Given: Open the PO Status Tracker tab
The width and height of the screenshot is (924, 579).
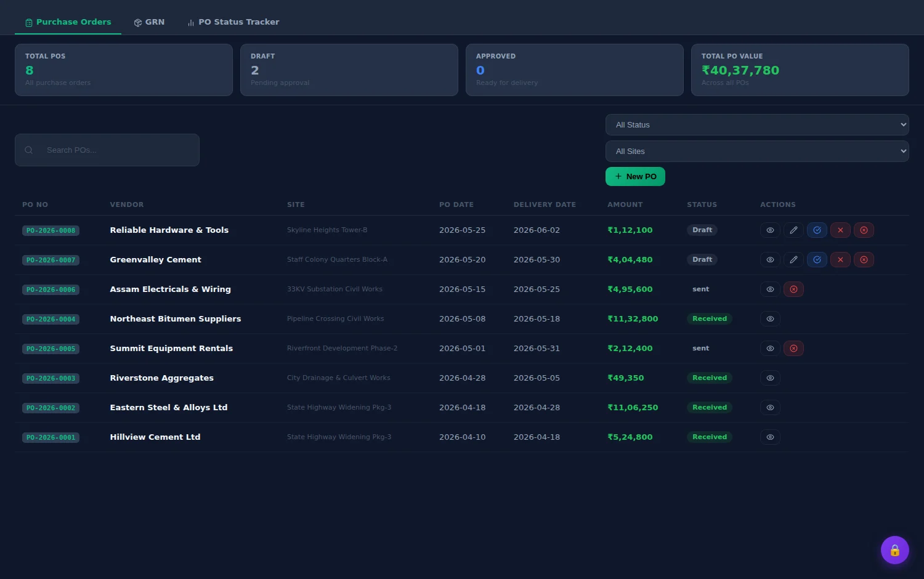Looking at the screenshot, I should [233, 22].
